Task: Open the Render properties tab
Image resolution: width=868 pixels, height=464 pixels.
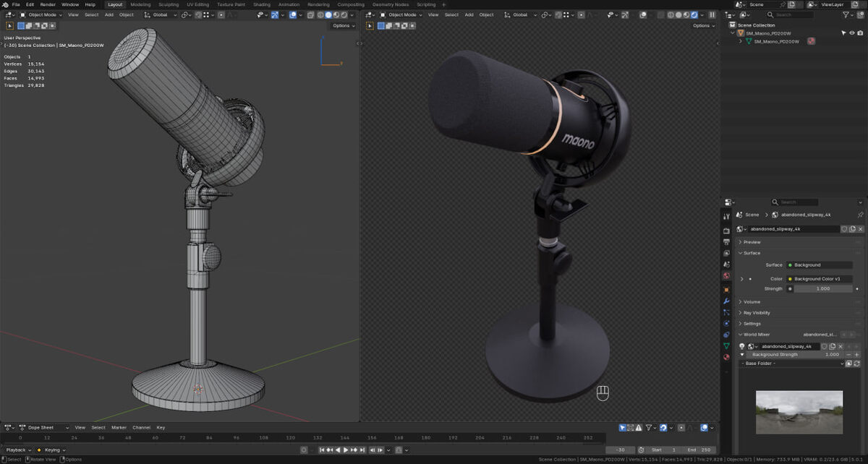Action: pyautogui.click(x=726, y=231)
